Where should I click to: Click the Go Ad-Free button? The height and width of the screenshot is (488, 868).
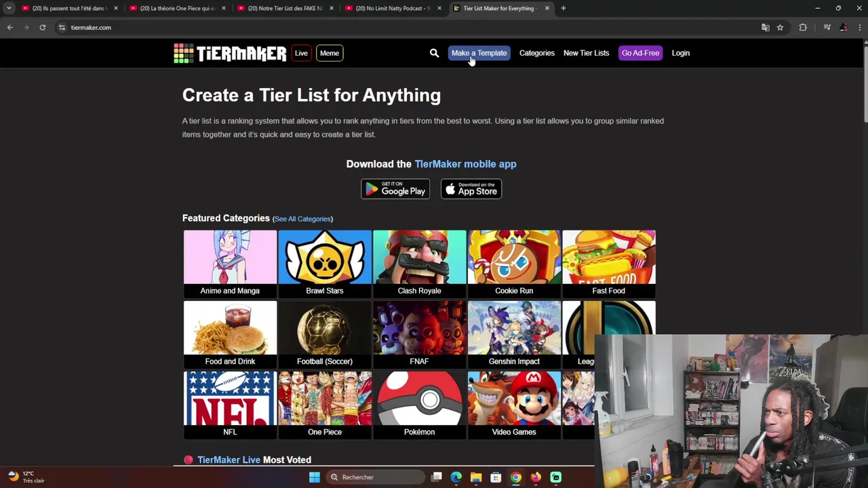(640, 53)
